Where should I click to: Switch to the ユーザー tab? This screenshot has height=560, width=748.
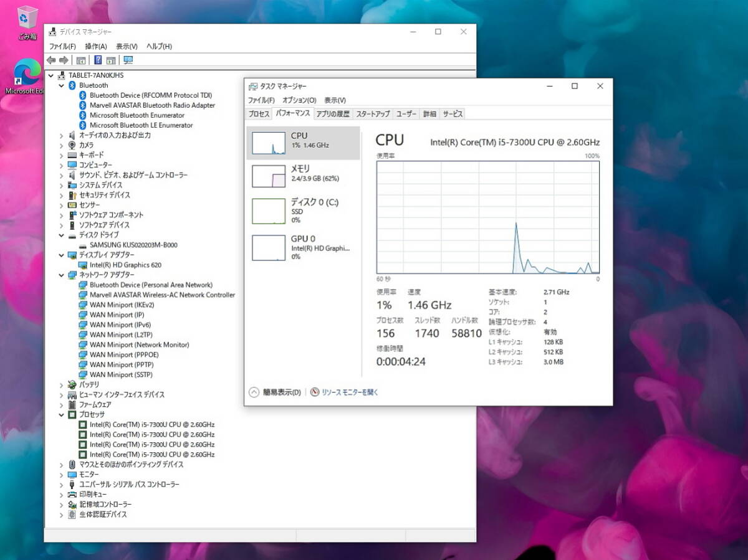coord(406,114)
